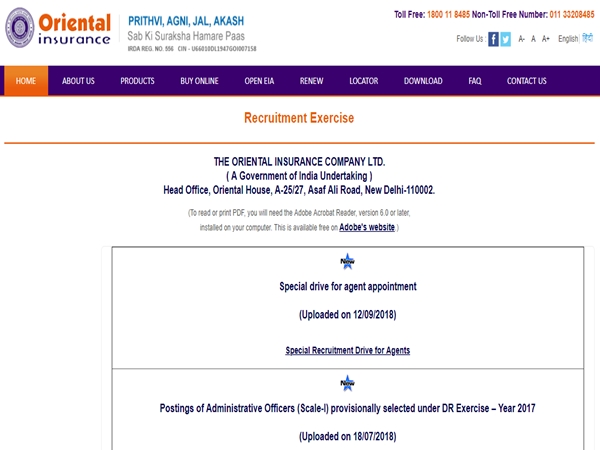Image resolution: width=600 pixels, height=450 pixels.
Task: Open the LOCATOR page
Action: 363,81
